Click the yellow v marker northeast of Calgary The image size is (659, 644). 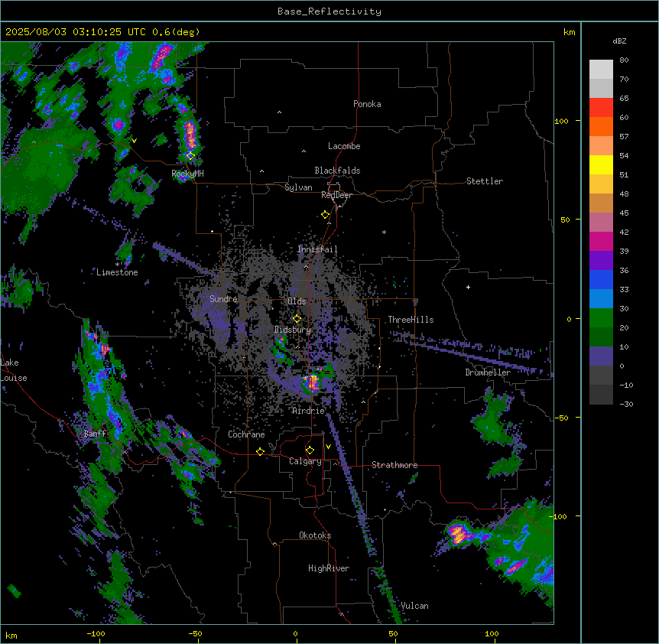[328, 447]
